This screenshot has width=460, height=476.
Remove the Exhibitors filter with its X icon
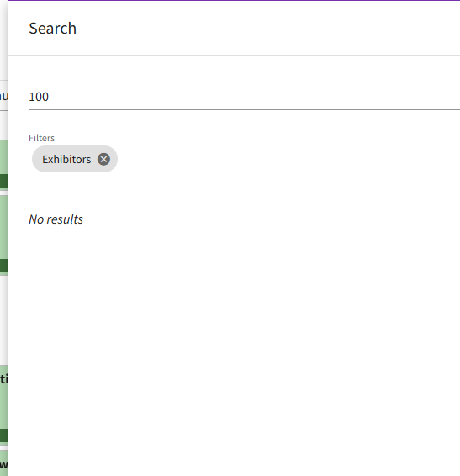coord(103,159)
